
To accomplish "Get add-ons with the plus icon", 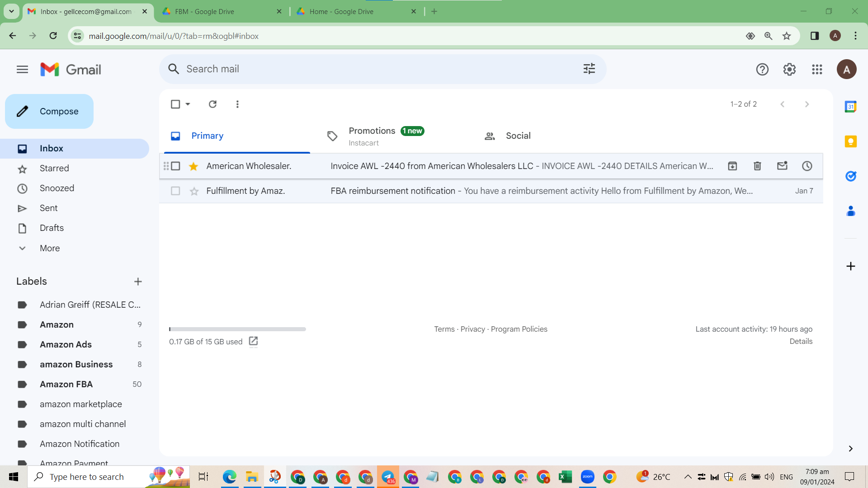I will (x=850, y=266).
